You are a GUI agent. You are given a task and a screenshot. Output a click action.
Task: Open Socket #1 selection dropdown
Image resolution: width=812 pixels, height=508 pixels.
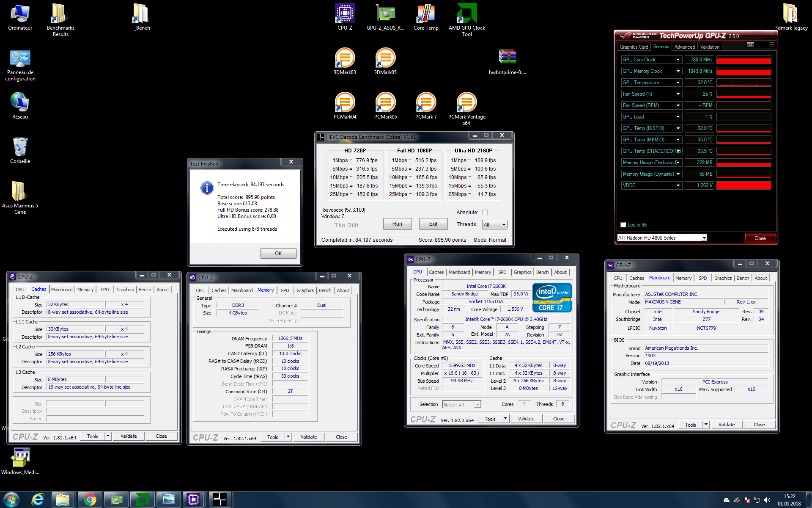461,405
